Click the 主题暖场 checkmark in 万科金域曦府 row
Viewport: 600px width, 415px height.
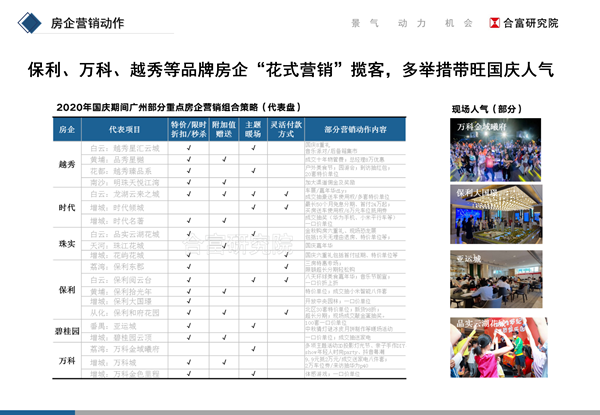(253, 348)
